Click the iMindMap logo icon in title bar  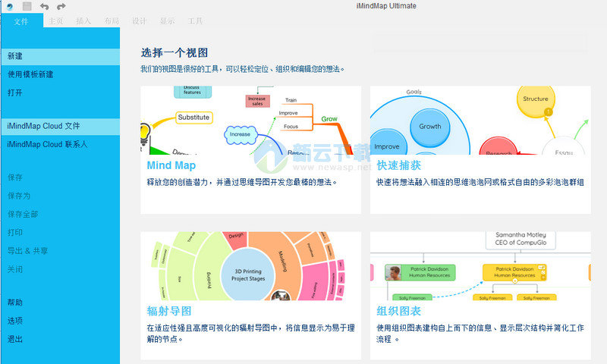tap(10, 6)
